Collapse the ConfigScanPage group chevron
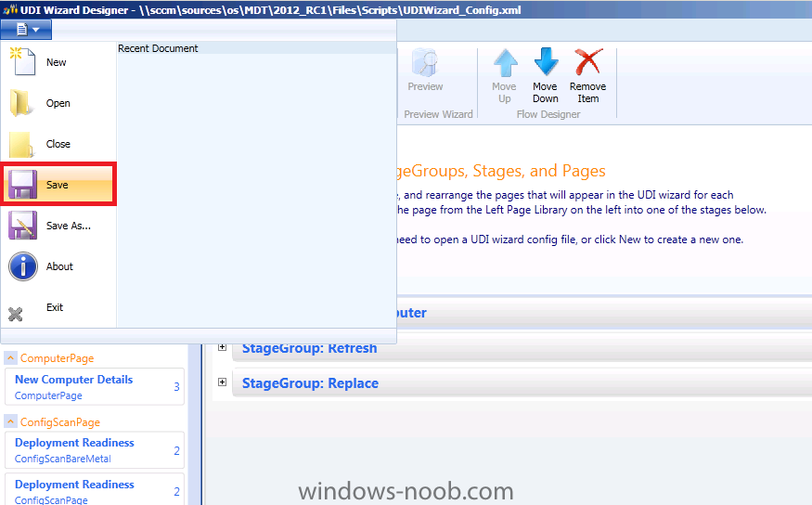The height and width of the screenshot is (505, 812). click(10, 421)
